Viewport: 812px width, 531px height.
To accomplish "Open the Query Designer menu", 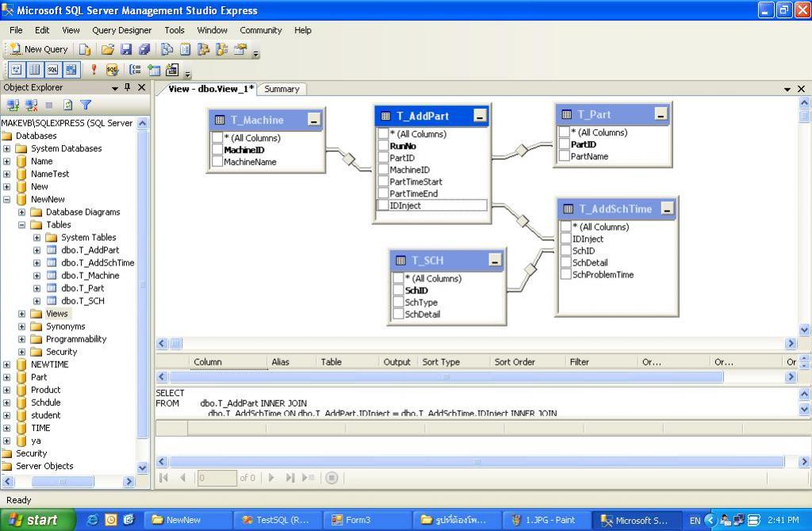I will (x=121, y=30).
